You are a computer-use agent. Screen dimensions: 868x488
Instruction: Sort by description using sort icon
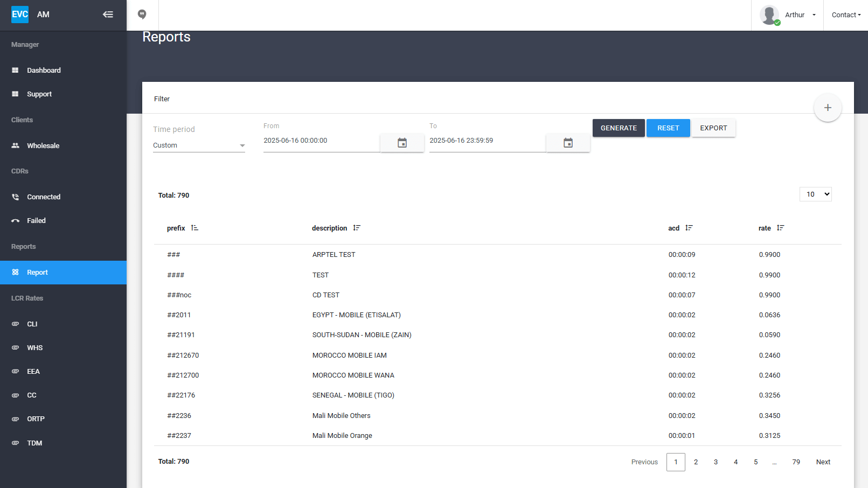(357, 228)
